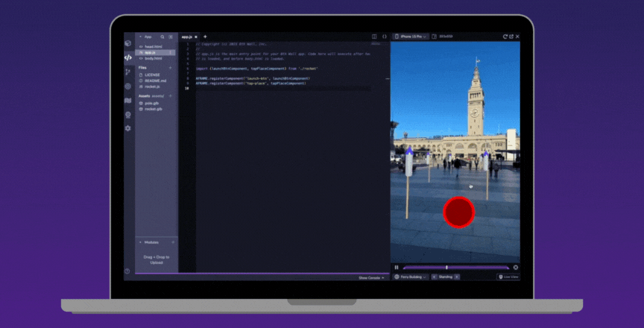Switch to the app.js tab
The width and height of the screenshot is (644, 328).
click(187, 37)
